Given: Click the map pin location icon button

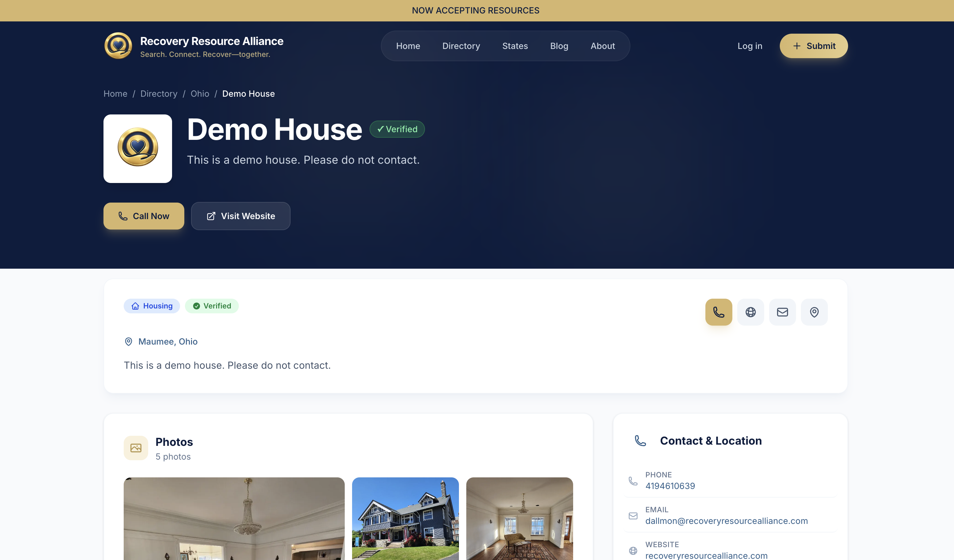Looking at the screenshot, I should coord(814,312).
